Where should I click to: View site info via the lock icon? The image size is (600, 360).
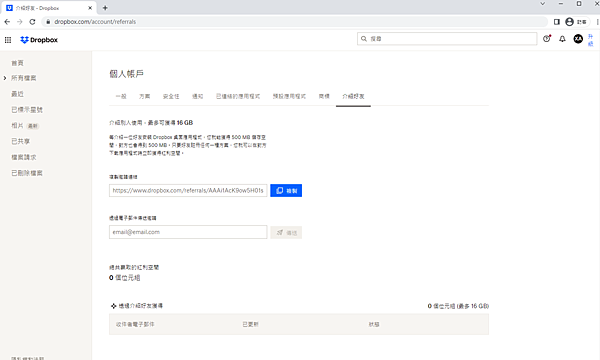48,22
